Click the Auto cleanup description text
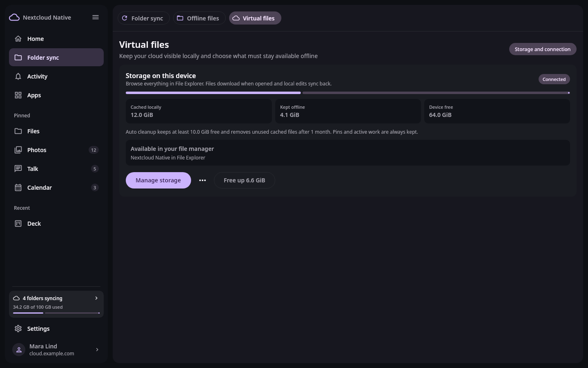Viewport: 588px width, 368px height. (x=272, y=132)
